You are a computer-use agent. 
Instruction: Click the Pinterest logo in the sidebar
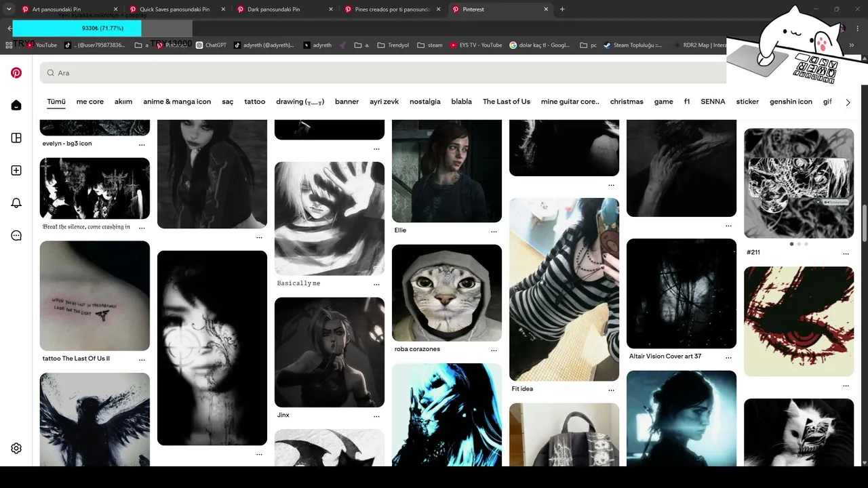tap(16, 73)
